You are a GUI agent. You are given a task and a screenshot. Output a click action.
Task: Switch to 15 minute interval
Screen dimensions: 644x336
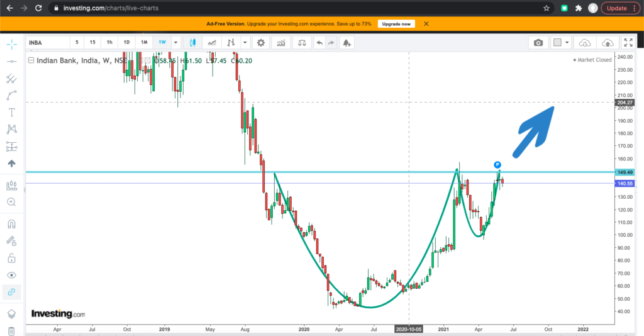click(92, 42)
